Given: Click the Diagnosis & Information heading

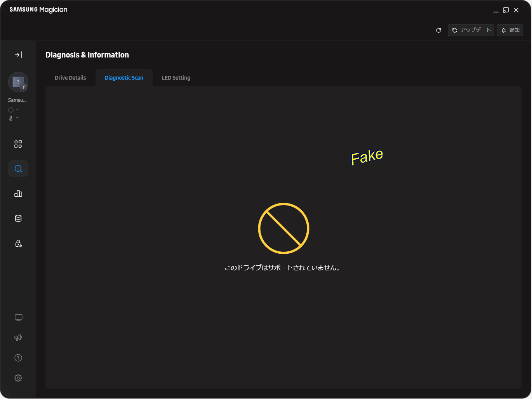Looking at the screenshot, I should 87,55.
